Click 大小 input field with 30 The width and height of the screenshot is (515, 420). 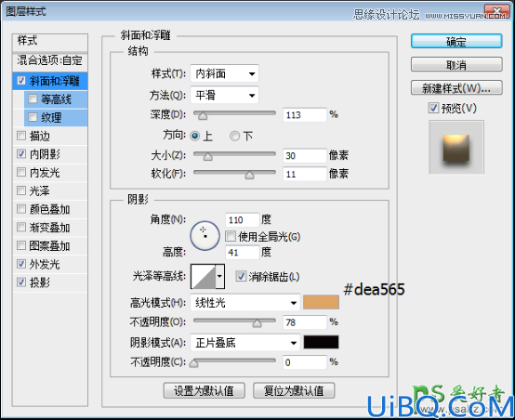pos(305,156)
